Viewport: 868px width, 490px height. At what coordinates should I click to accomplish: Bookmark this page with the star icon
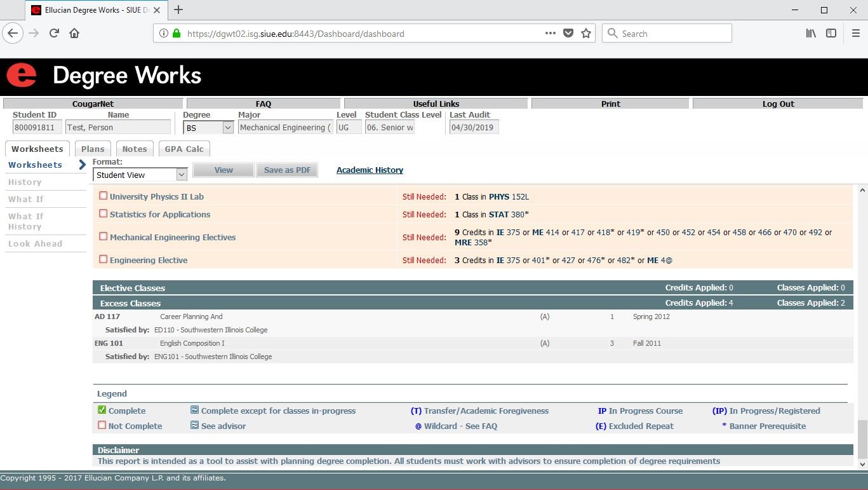click(x=586, y=34)
